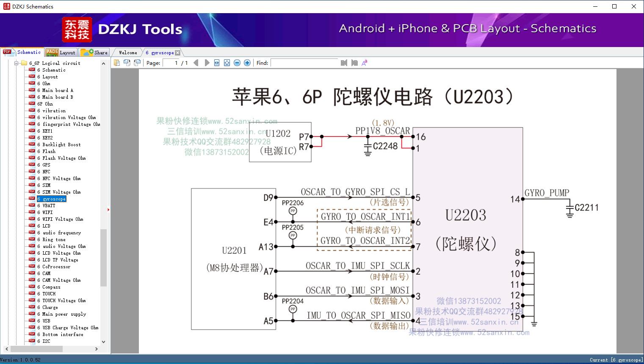Open the 6 Flash item
Screen dimensions: 644x364
click(x=46, y=151)
